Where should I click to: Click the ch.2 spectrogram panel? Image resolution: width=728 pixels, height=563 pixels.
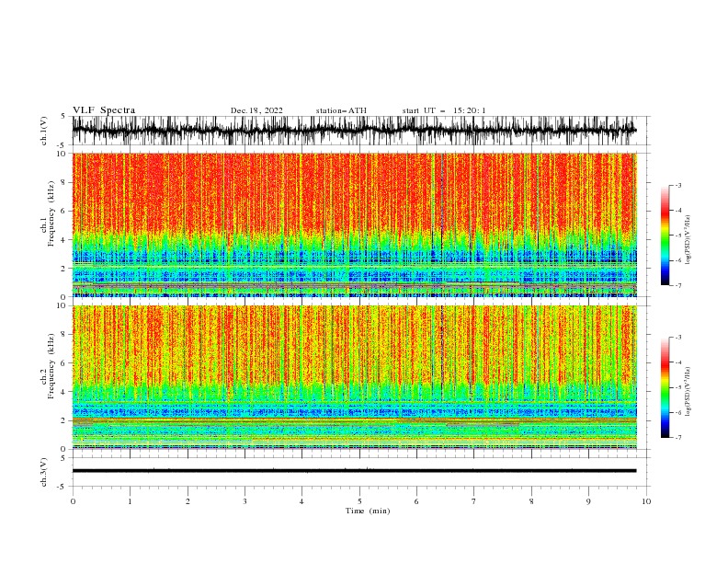[x=354, y=377]
